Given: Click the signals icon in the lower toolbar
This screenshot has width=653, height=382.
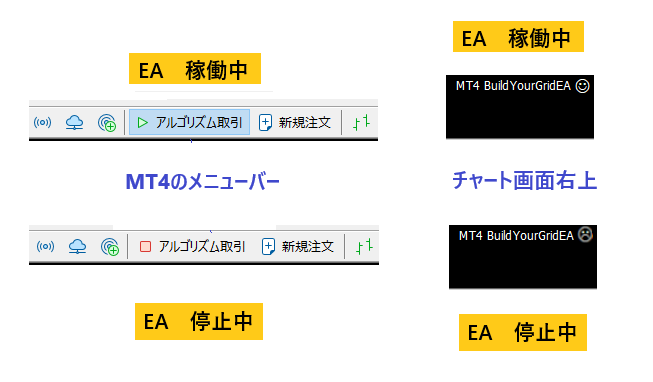Looking at the screenshot, I should pyautogui.click(x=45, y=247).
